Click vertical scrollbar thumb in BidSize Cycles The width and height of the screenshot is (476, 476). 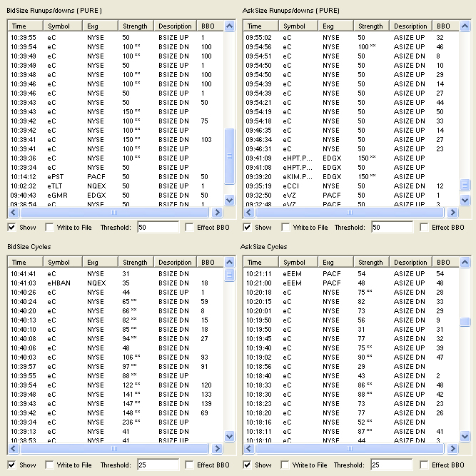[230, 275]
